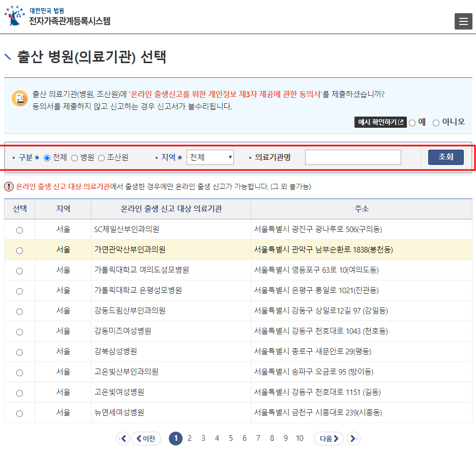Click the 의료기관명 search input field

tap(353, 157)
